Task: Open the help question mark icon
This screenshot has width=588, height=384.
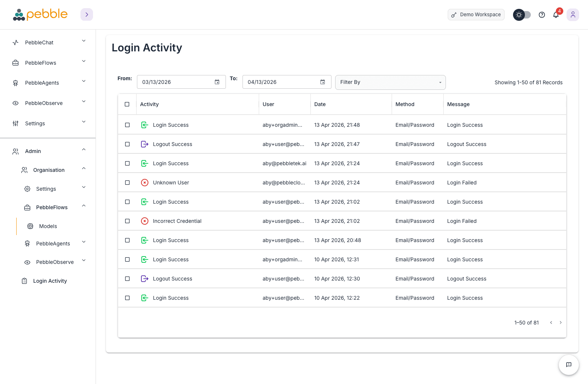Action: click(x=542, y=15)
